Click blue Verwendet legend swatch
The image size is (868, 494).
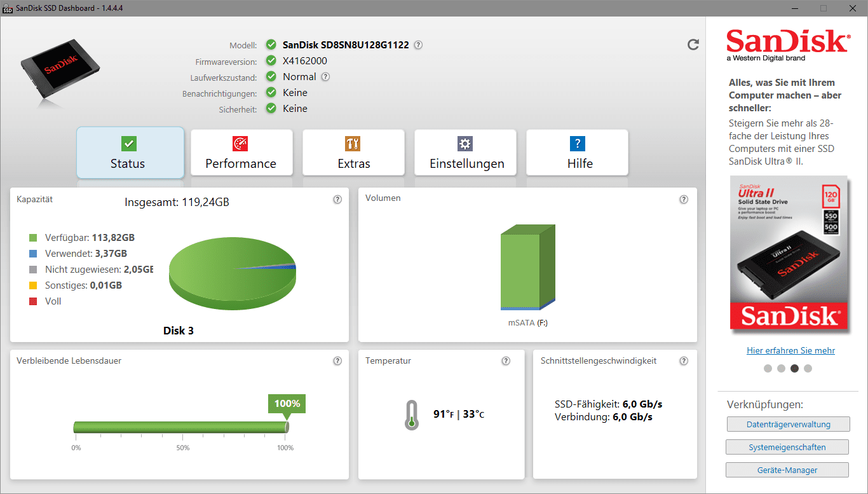[33, 254]
